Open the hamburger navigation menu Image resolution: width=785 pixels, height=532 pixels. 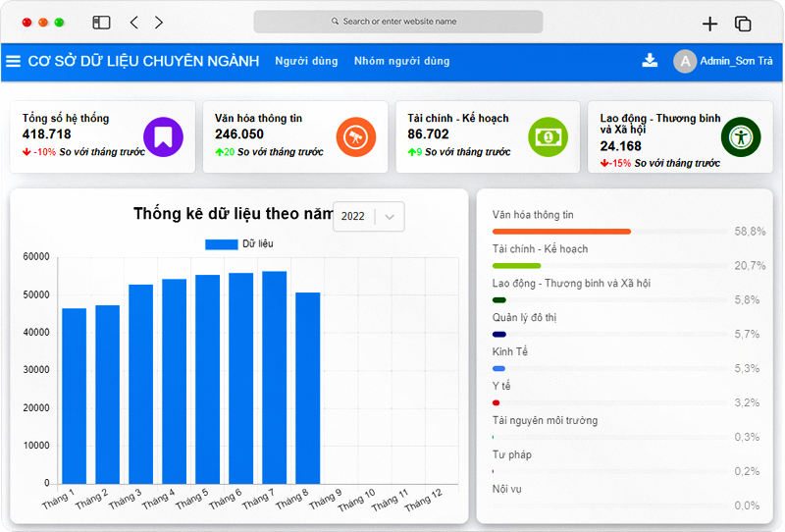[13, 61]
